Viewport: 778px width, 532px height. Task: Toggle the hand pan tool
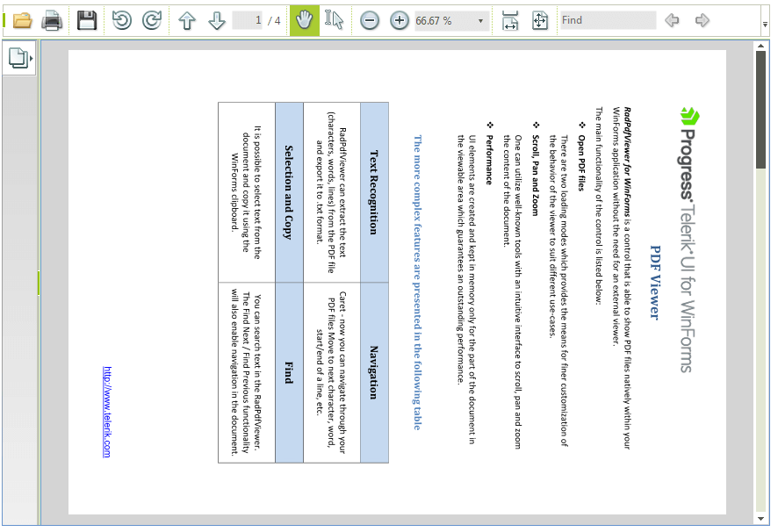click(304, 20)
